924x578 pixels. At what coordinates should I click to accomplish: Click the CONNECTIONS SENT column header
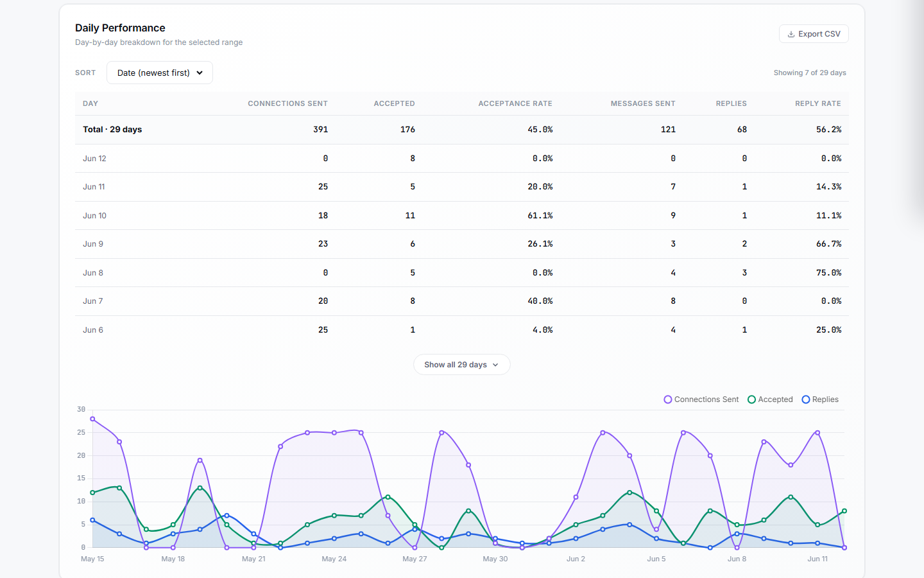pos(288,103)
